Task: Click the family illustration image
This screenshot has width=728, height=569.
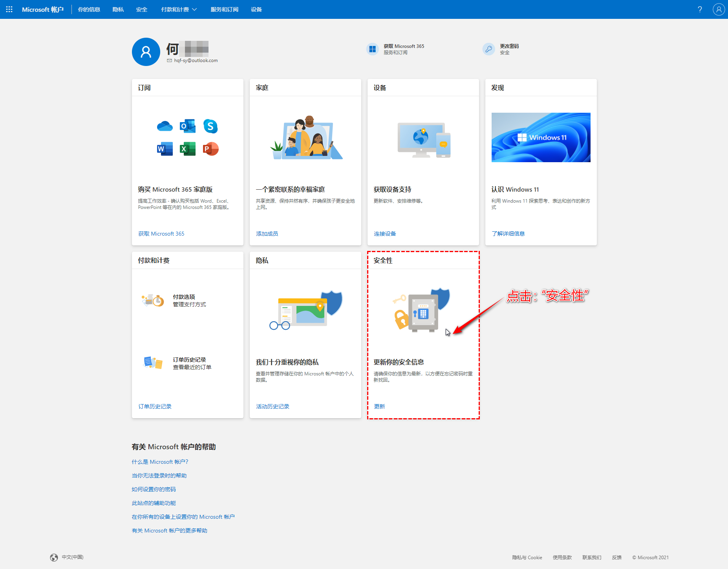Action: [306, 137]
